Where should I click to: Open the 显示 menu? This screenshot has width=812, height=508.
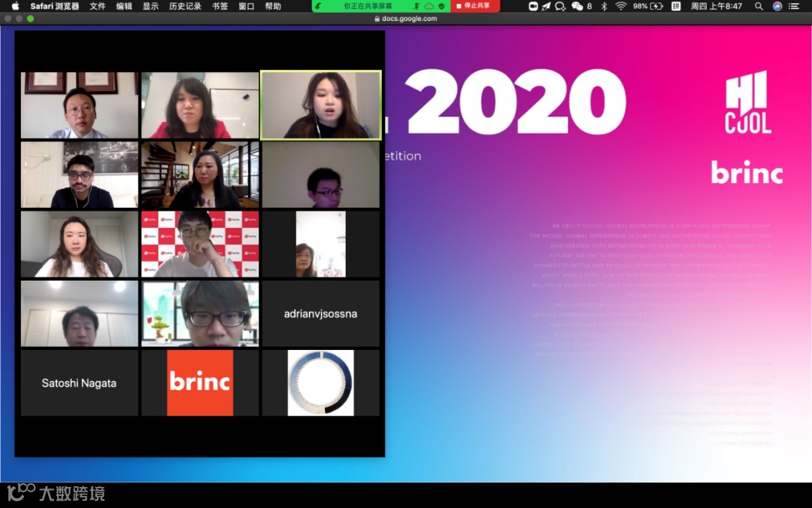coord(150,6)
